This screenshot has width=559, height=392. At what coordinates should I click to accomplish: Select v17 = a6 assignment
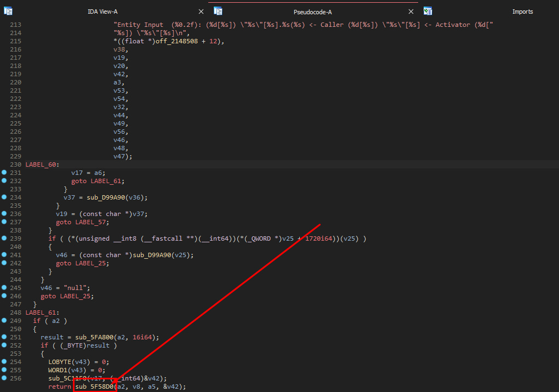coord(88,173)
